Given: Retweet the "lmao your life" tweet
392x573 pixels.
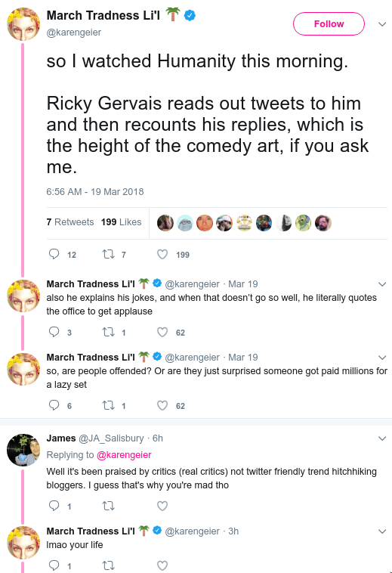Looking at the screenshot, I should click(x=109, y=565).
